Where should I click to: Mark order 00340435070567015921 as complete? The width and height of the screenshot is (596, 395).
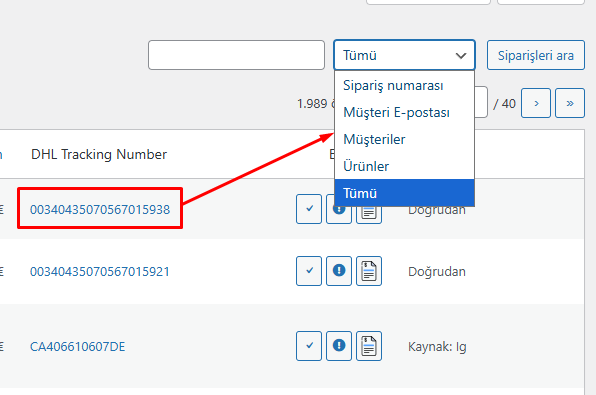point(309,271)
